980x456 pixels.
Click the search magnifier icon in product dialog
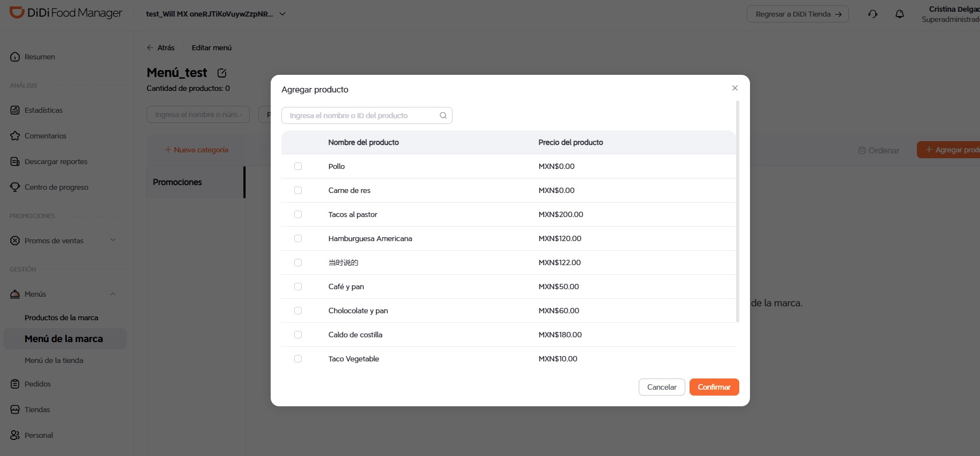click(x=443, y=115)
